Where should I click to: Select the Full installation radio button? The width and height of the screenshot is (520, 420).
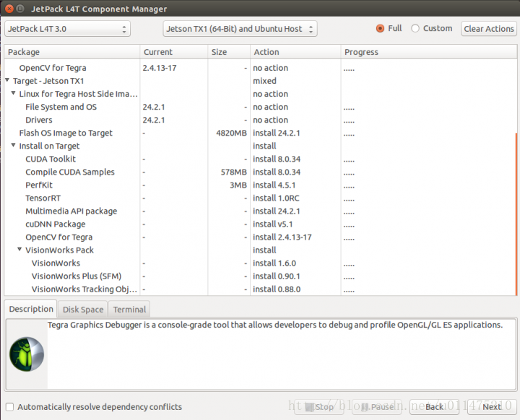tap(380, 29)
